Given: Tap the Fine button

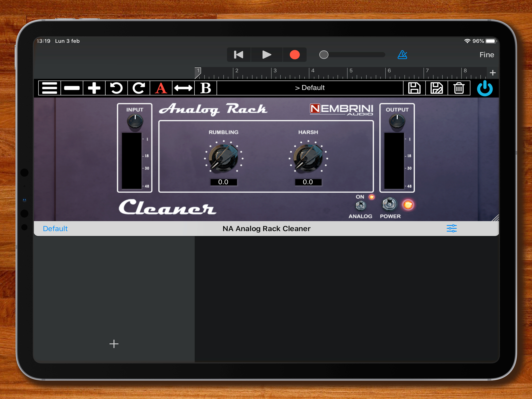Looking at the screenshot, I should [x=487, y=55].
